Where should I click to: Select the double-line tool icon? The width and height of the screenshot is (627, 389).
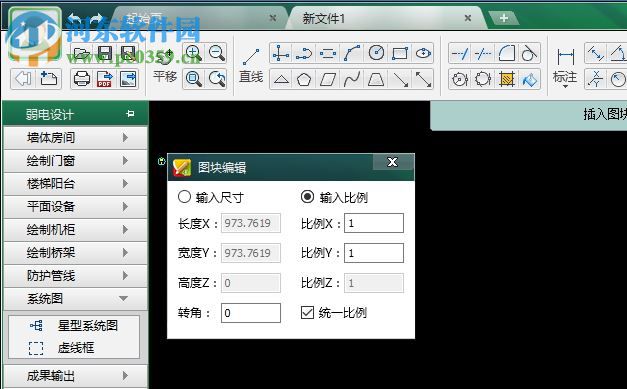coord(328,53)
